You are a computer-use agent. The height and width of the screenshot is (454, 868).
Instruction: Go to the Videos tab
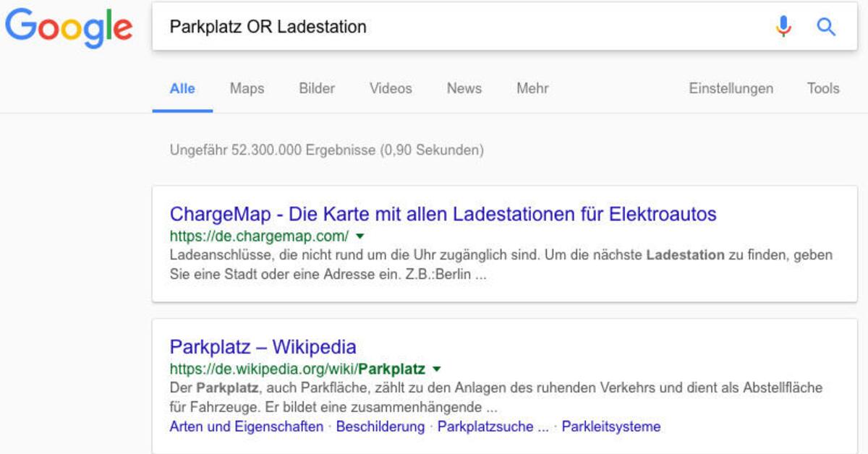(391, 88)
